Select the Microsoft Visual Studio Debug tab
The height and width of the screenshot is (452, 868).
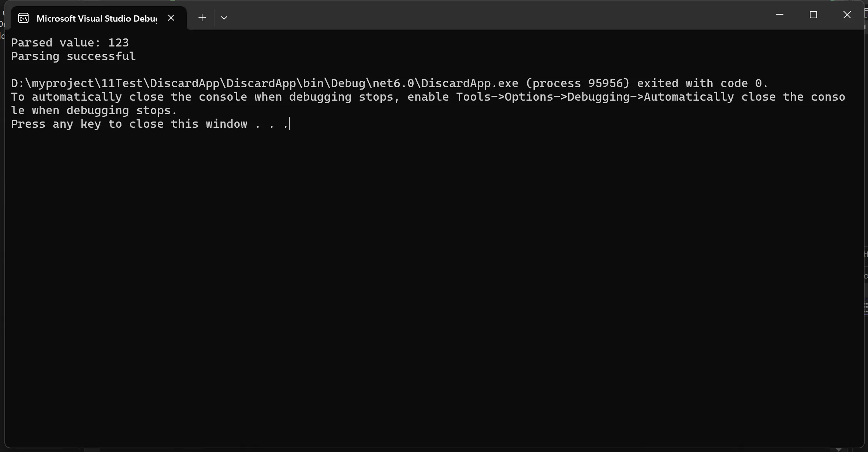[x=97, y=18]
